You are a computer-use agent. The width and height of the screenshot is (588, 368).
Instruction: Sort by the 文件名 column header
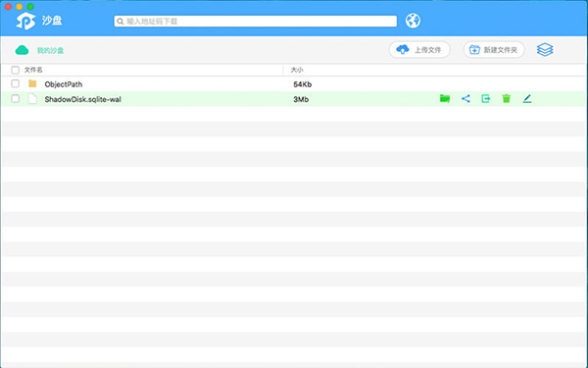(x=33, y=70)
